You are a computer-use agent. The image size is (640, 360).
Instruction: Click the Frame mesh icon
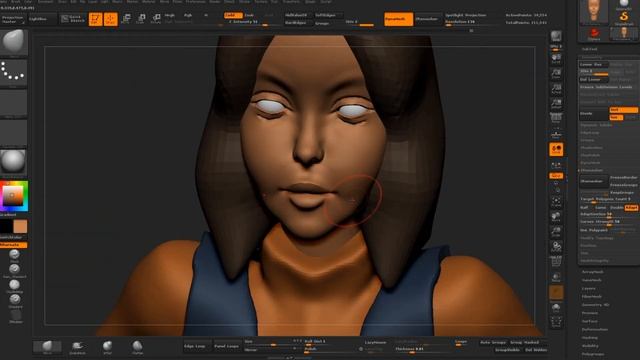tap(556, 201)
